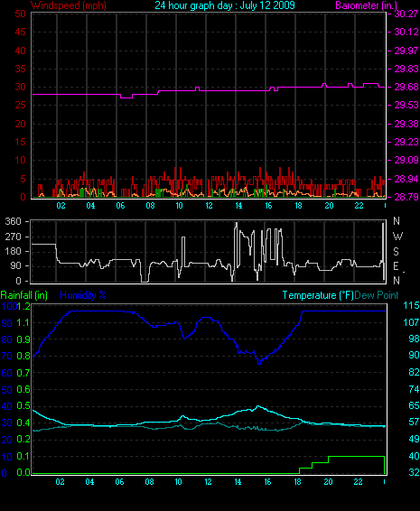Screen dimensions: 420x511
Task: Click the Dew Point legend label
Action: pyautogui.click(x=377, y=295)
